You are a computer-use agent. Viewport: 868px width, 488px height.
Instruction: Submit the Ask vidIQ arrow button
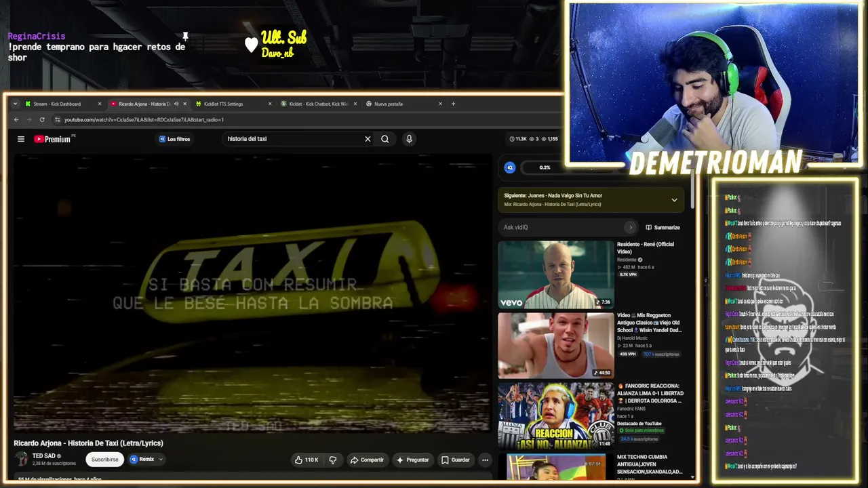[630, 227]
